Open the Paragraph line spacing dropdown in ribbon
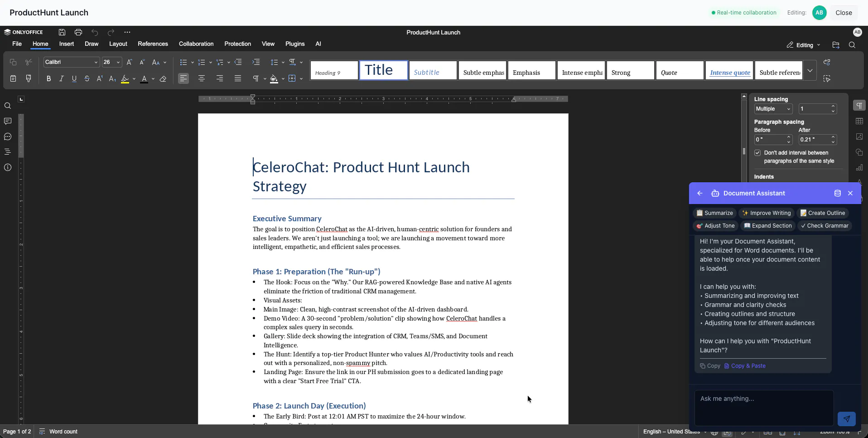Screen dimensions: 868x438 (277, 62)
